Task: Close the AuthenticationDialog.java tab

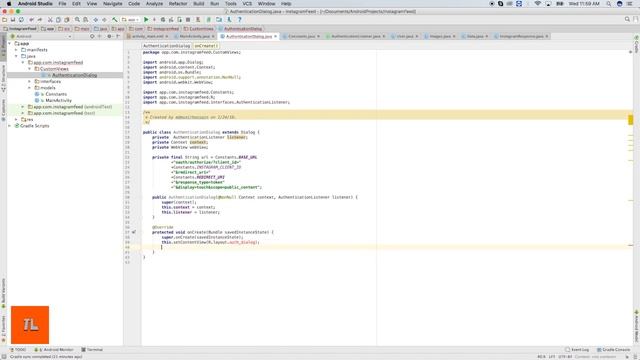Action: click(x=276, y=36)
